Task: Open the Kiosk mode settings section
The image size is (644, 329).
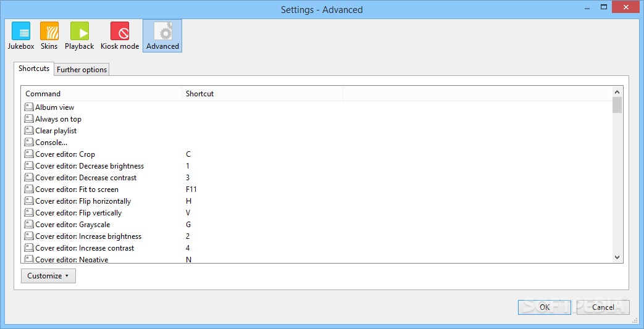Action: point(120,36)
